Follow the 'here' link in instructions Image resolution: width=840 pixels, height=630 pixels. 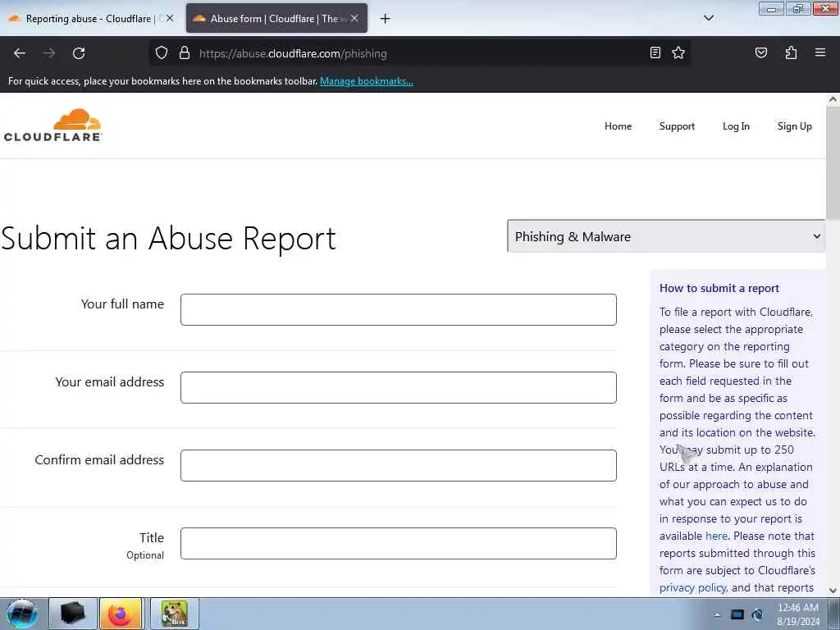tap(716, 536)
